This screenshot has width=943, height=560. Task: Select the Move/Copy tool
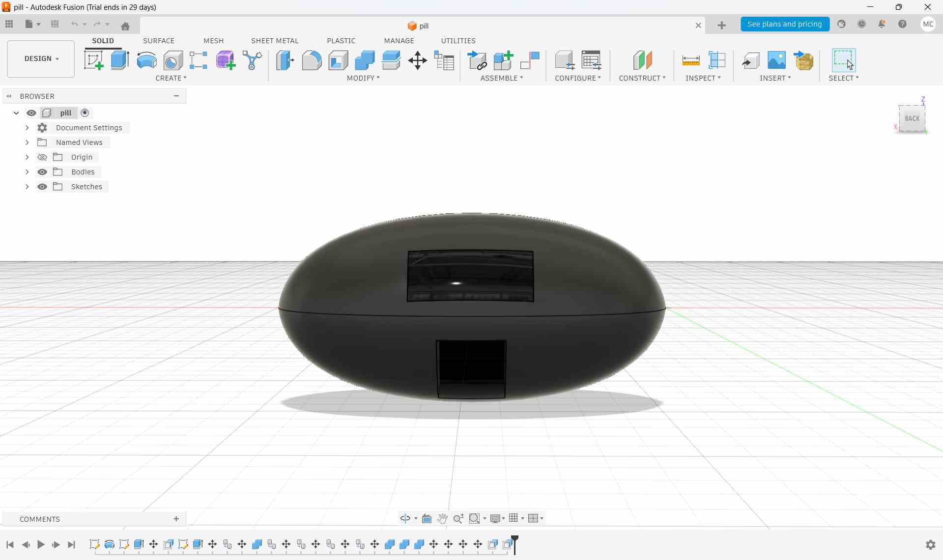pyautogui.click(x=418, y=60)
